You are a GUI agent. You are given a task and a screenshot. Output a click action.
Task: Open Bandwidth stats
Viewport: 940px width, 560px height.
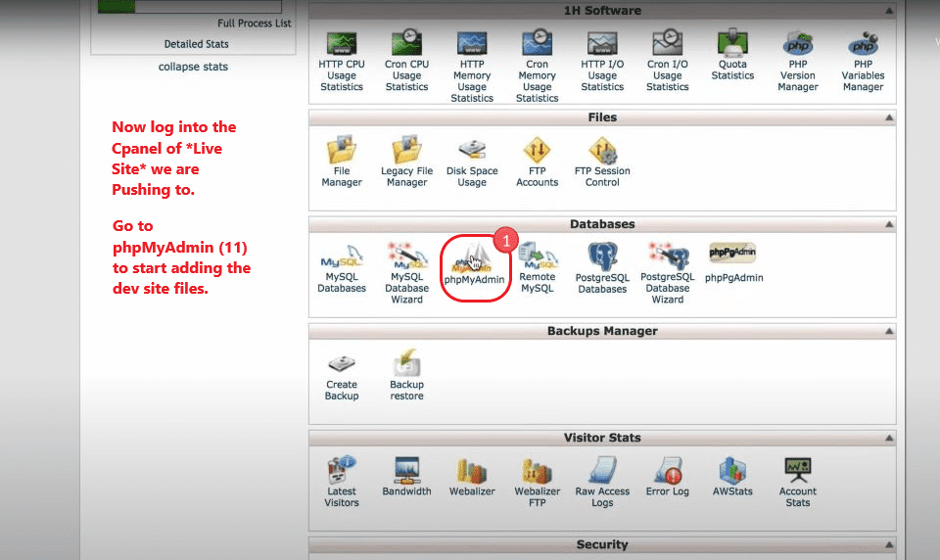pyautogui.click(x=406, y=477)
